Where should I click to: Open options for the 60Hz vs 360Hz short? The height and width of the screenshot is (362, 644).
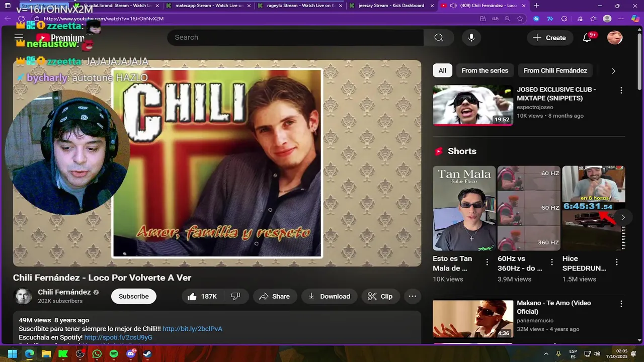(x=552, y=262)
